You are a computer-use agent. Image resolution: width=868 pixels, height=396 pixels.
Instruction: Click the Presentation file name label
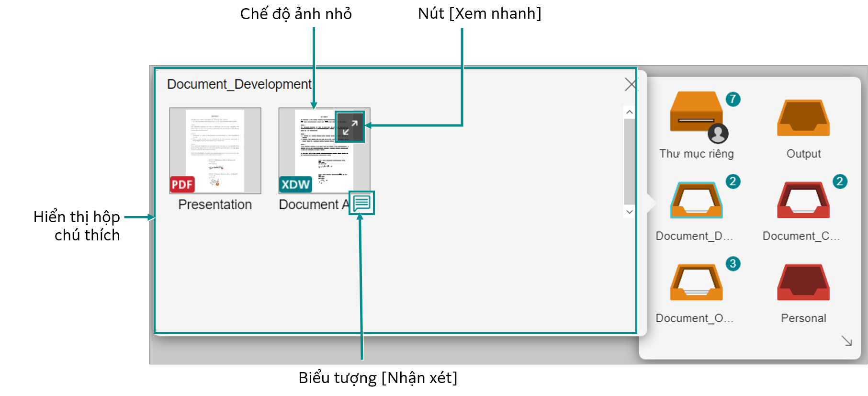click(215, 204)
